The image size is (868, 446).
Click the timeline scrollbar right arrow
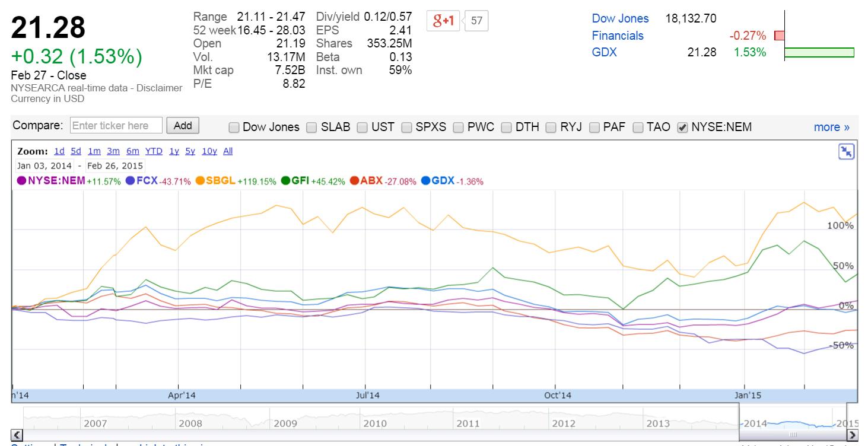852,435
